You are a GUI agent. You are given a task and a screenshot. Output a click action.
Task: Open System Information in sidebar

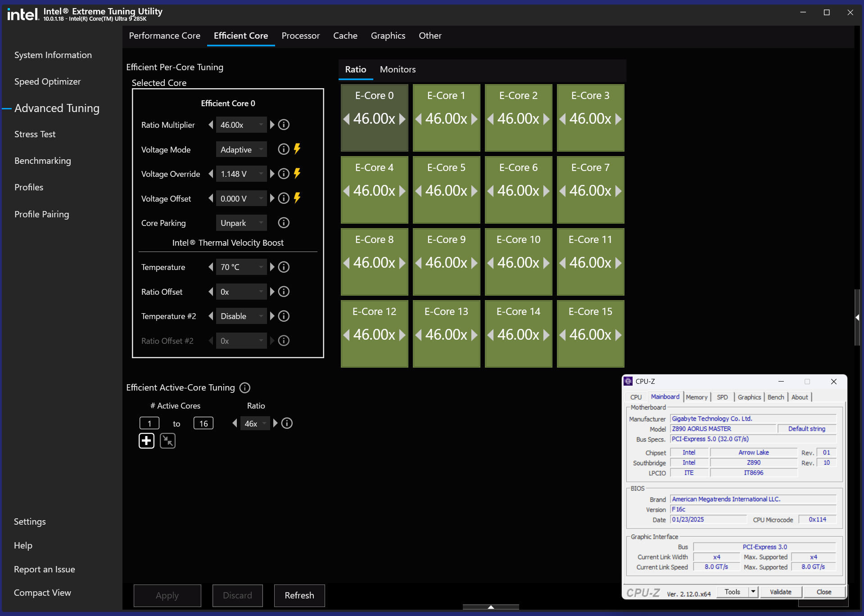coord(53,55)
